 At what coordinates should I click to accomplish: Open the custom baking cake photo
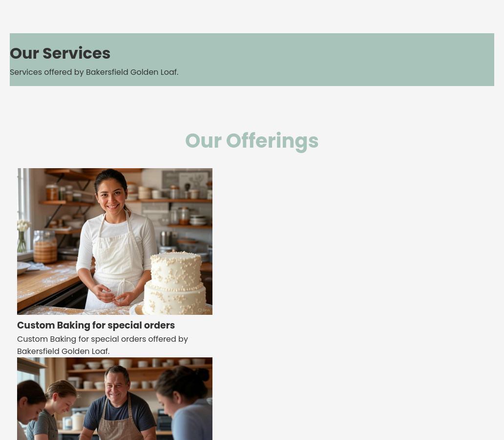point(115,241)
